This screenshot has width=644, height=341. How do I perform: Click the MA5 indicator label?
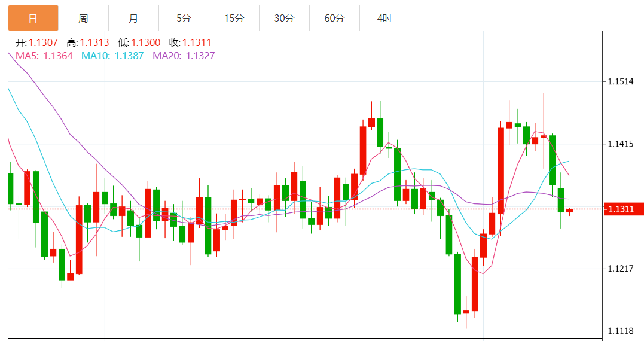click(x=44, y=56)
